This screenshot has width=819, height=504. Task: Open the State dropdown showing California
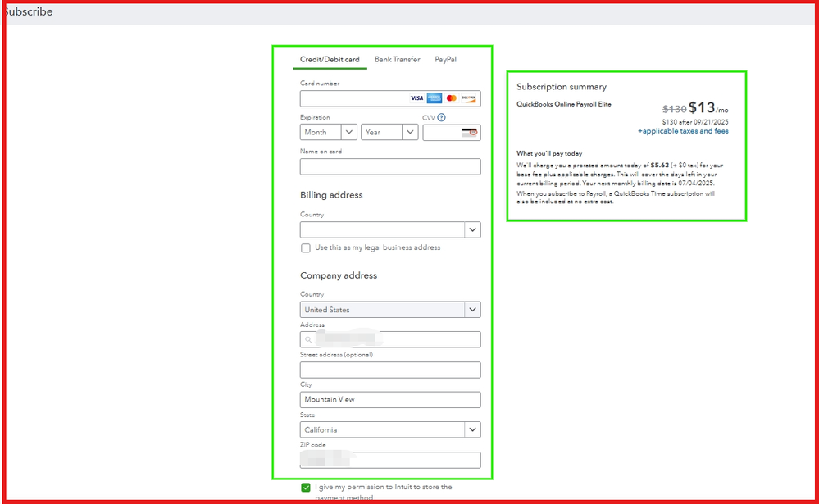click(x=390, y=430)
